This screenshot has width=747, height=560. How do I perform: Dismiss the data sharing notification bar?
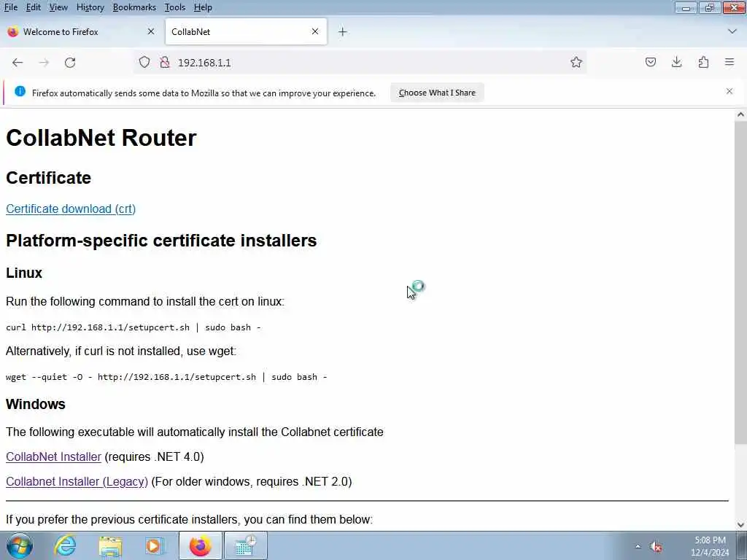729,91
